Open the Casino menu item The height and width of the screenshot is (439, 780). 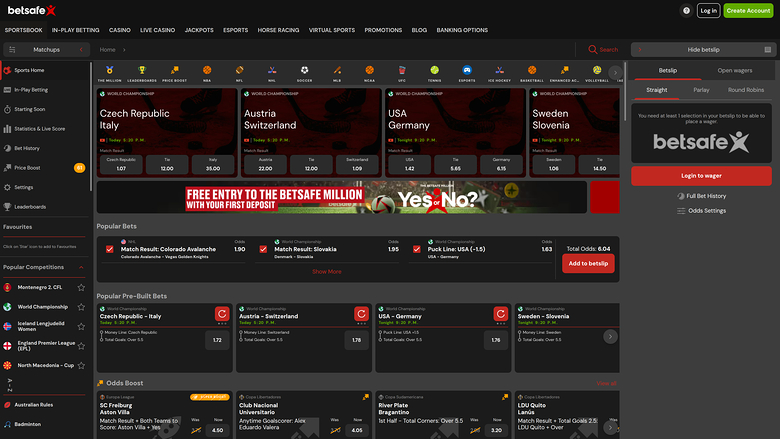120,30
